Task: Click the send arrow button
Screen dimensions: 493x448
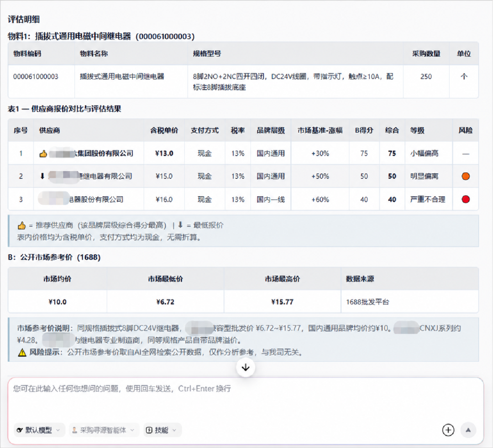Action: click(468, 430)
